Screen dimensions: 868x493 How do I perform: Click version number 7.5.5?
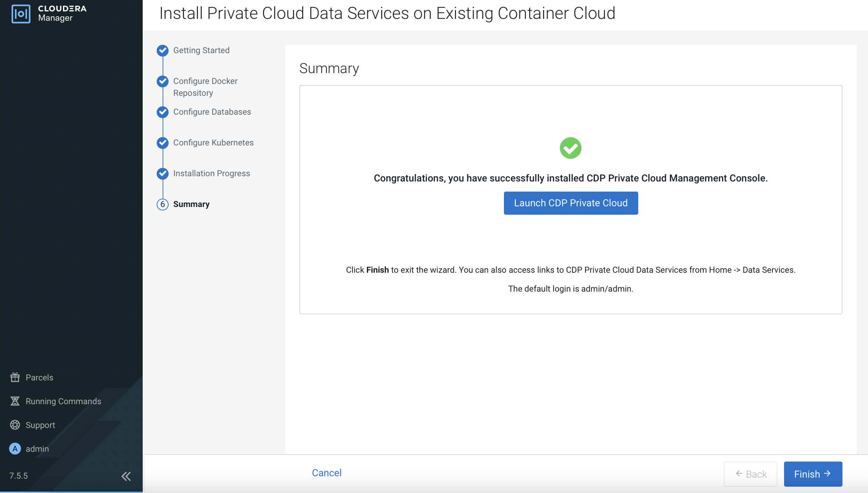coord(19,476)
